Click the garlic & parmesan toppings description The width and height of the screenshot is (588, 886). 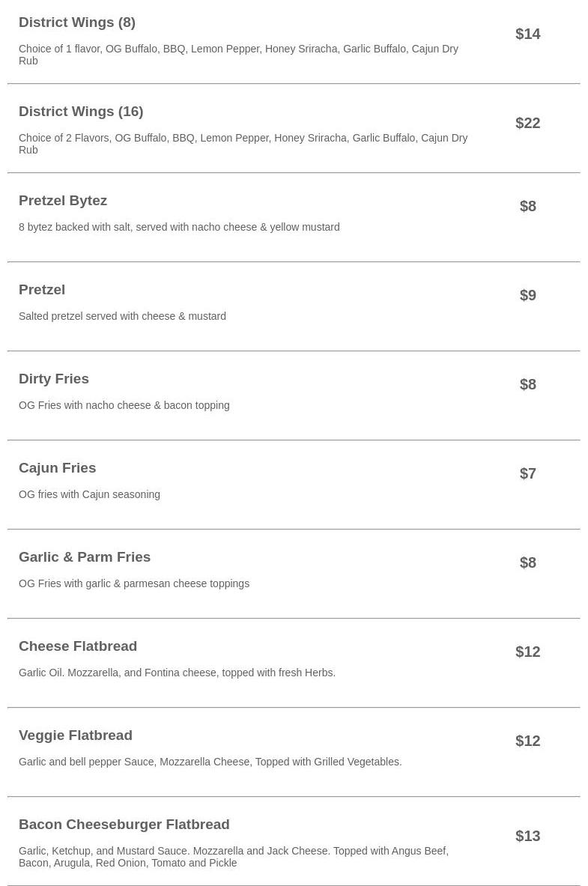point(134,583)
